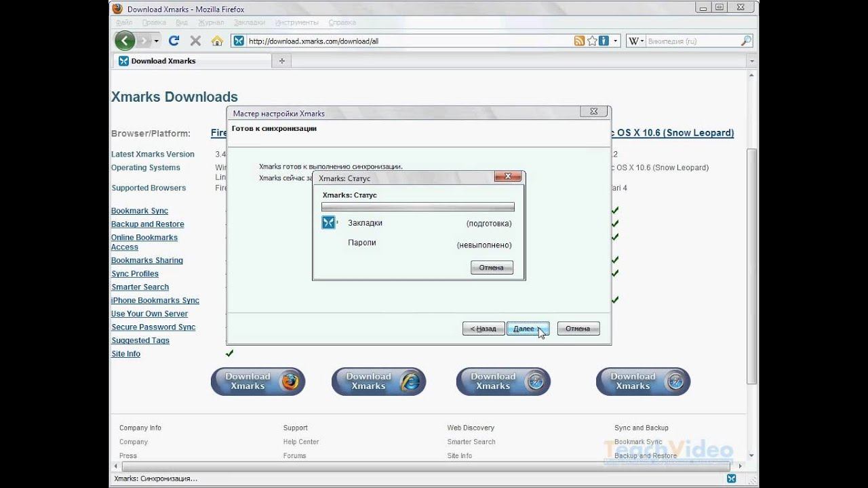Go to the home page icon

click(217, 41)
